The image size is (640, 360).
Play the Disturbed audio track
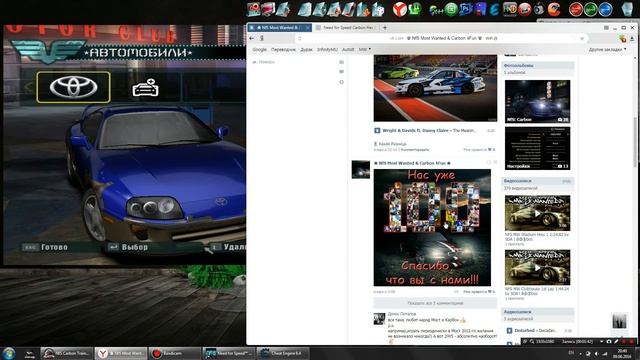[x=509, y=331]
